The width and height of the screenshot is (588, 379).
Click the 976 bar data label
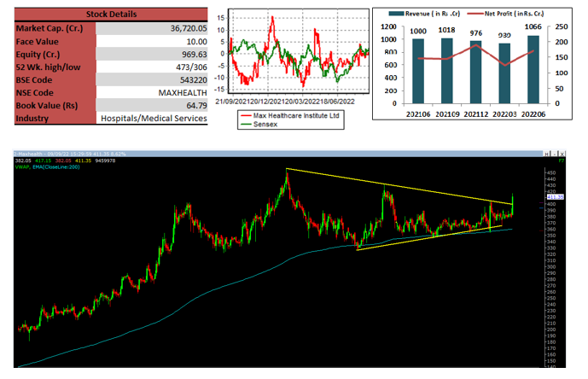coord(476,33)
